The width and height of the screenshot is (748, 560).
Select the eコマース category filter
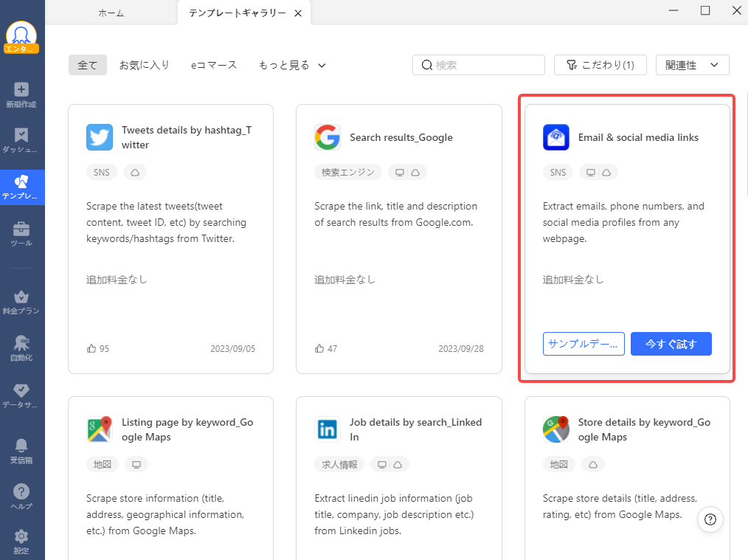click(214, 66)
